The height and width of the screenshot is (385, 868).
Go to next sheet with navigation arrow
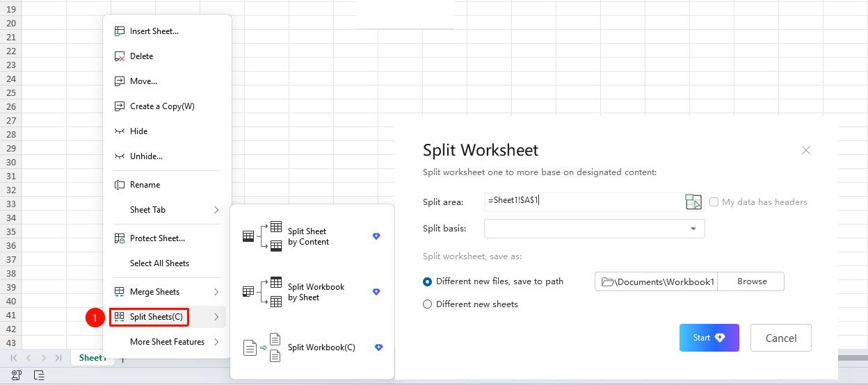(44, 358)
